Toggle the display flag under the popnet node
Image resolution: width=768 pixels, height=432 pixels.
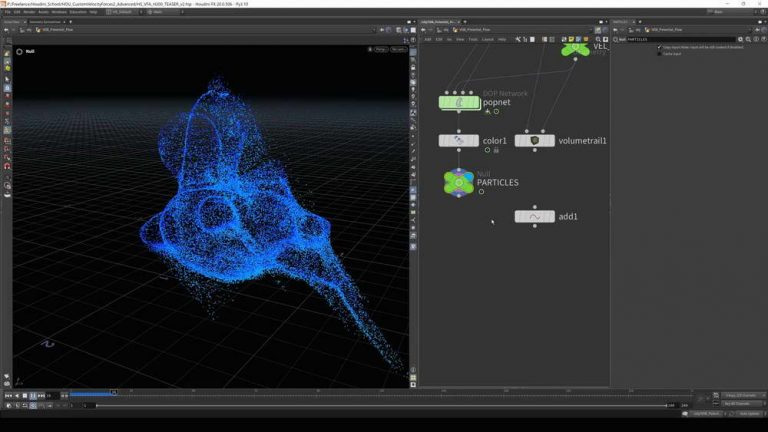click(x=496, y=111)
